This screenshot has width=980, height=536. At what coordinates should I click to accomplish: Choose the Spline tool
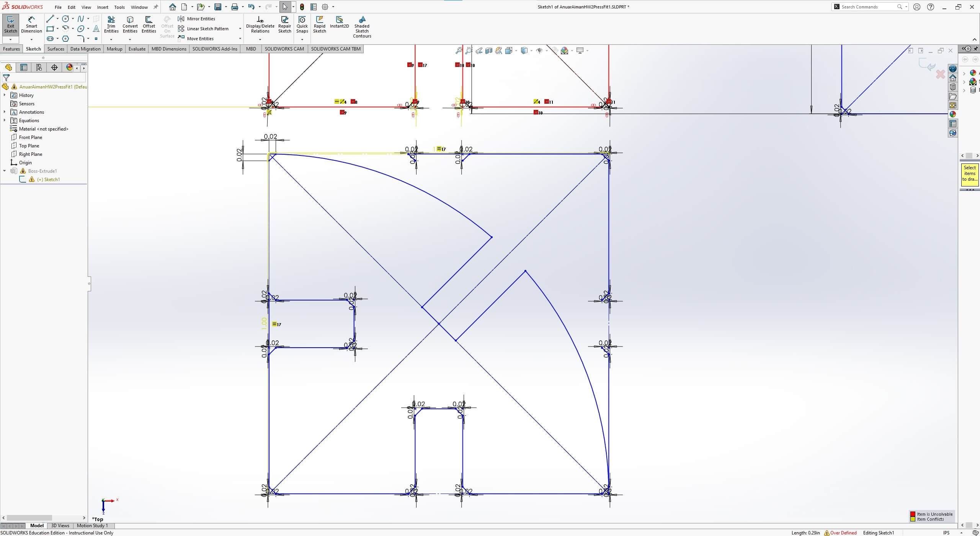[x=81, y=19]
